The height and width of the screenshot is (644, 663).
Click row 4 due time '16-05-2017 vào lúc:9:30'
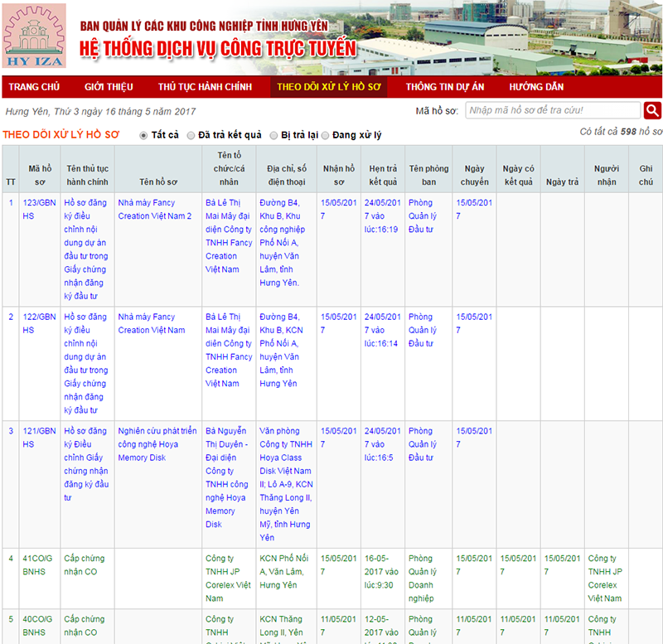click(x=381, y=572)
